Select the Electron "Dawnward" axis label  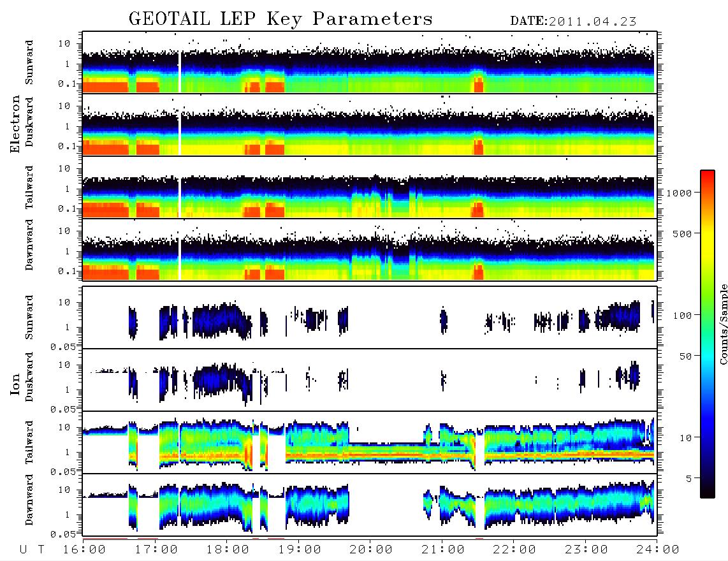pyautogui.click(x=29, y=245)
